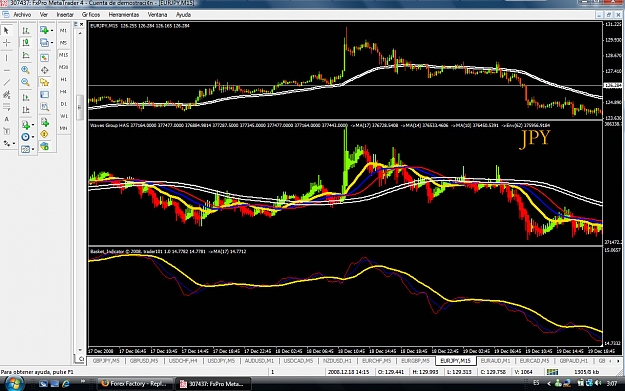Screen dimensions: 625x391
Task: Activate the crosshair tool
Action: pos(6,43)
